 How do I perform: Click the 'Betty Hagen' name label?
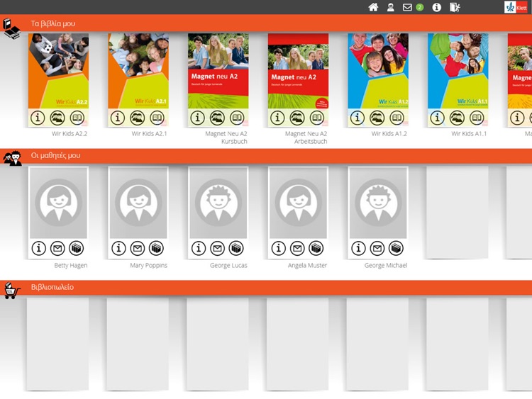[70, 266]
